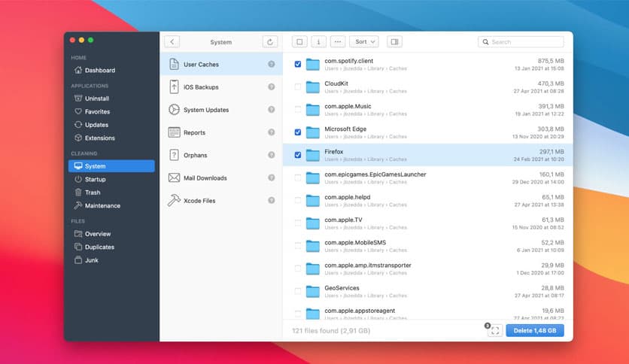The height and width of the screenshot is (364, 629).
Task: Uncheck the Microsoft Edge checkbox
Action: tap(298, 132)
